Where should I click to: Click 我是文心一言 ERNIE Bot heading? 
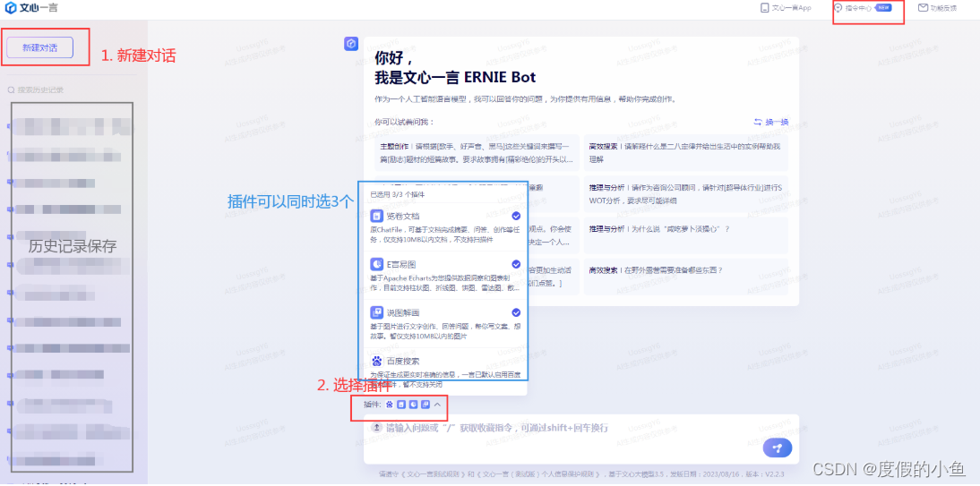(455, 77)
